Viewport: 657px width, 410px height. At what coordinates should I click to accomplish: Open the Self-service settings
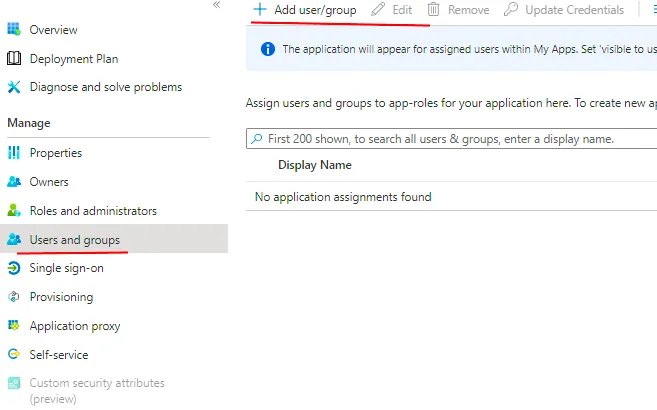59,355
